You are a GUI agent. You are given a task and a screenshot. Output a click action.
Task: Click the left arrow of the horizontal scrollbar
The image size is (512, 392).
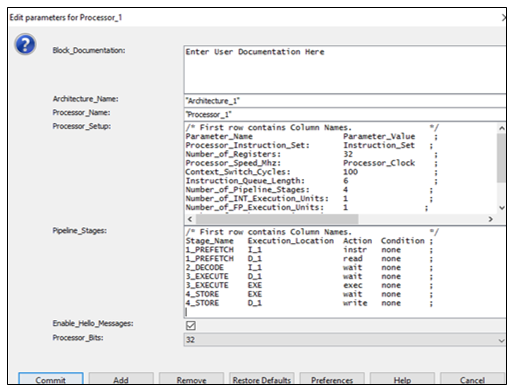[190, 219]
